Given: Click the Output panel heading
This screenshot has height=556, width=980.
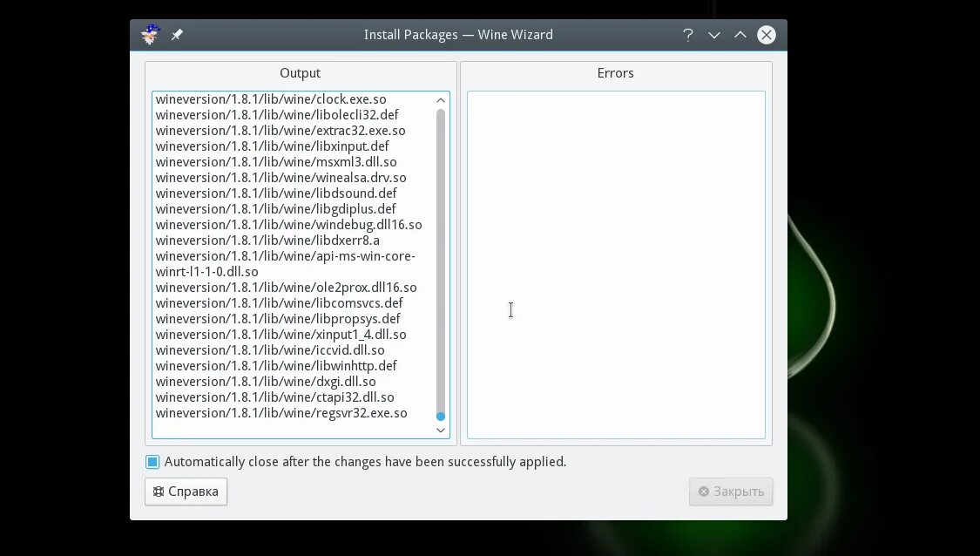Looking at the screenshot, I should (300, 73).
